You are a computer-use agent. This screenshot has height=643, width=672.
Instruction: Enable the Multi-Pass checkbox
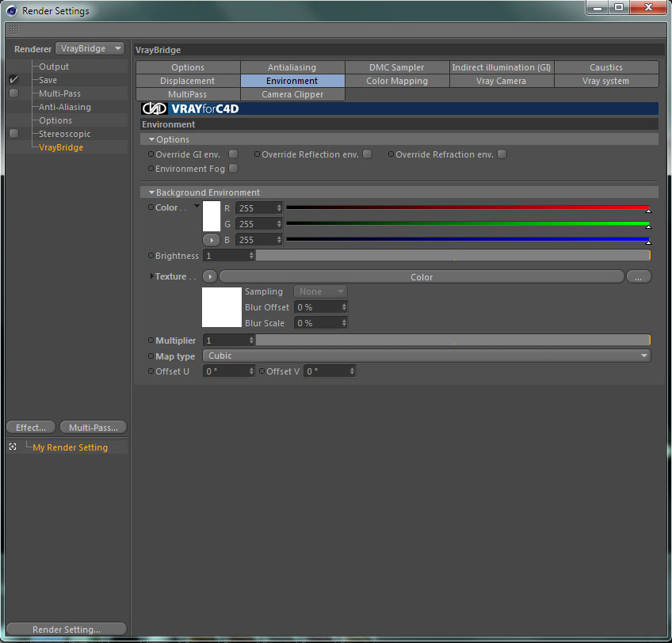click(x=13, y=93)
